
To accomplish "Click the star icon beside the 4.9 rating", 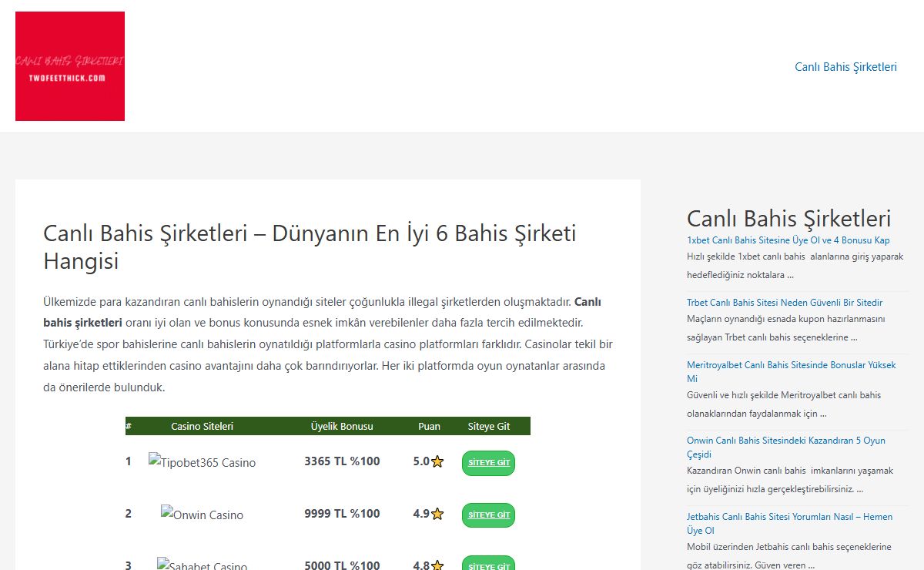I will [437, 514].
